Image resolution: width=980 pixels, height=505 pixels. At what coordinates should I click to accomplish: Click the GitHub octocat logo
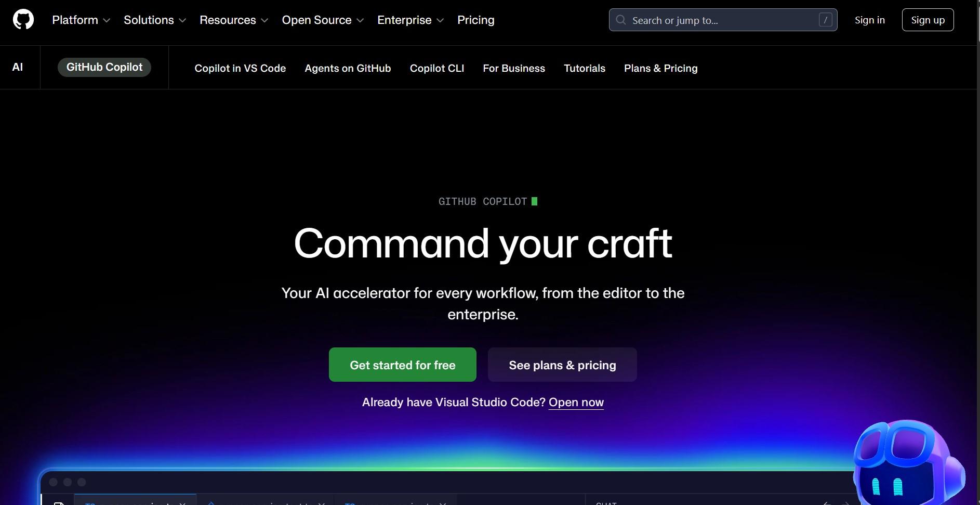click(x=22, y=19)
